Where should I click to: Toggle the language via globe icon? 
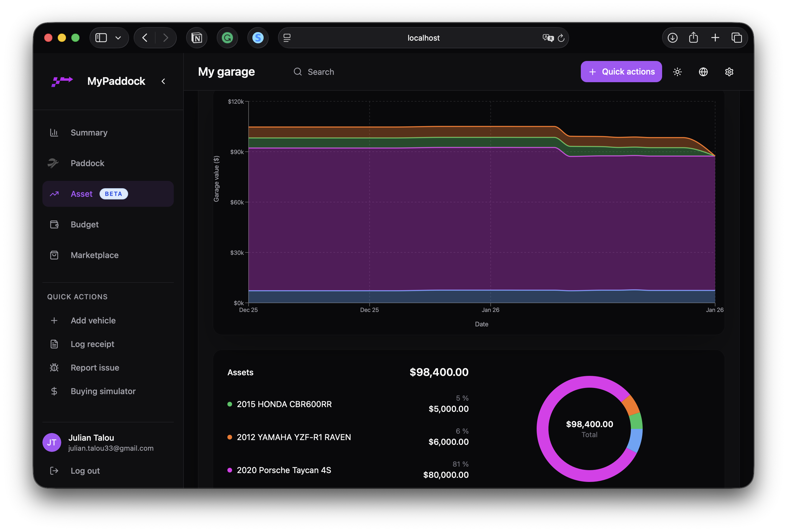click(x=703, y=72)
